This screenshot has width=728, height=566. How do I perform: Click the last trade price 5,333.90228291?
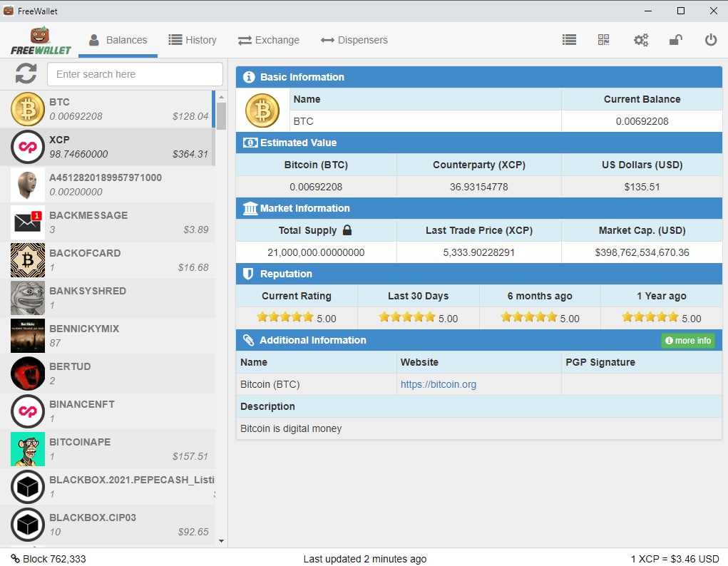(478, 252)
